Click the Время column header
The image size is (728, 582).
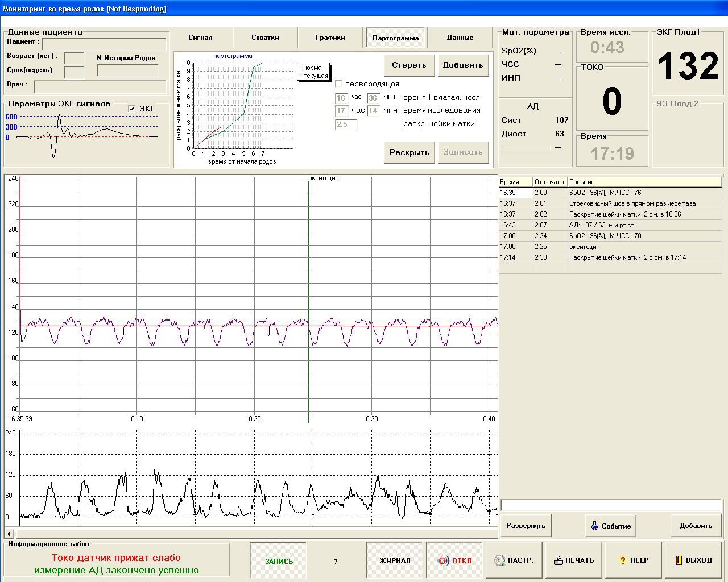click(516, 182)
